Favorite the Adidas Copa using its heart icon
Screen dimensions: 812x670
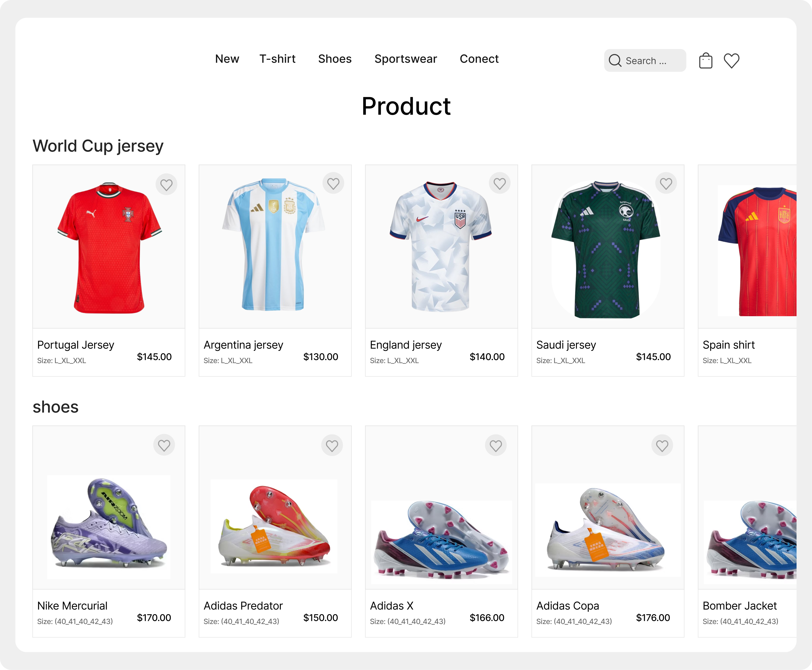(x=662, y=445)
